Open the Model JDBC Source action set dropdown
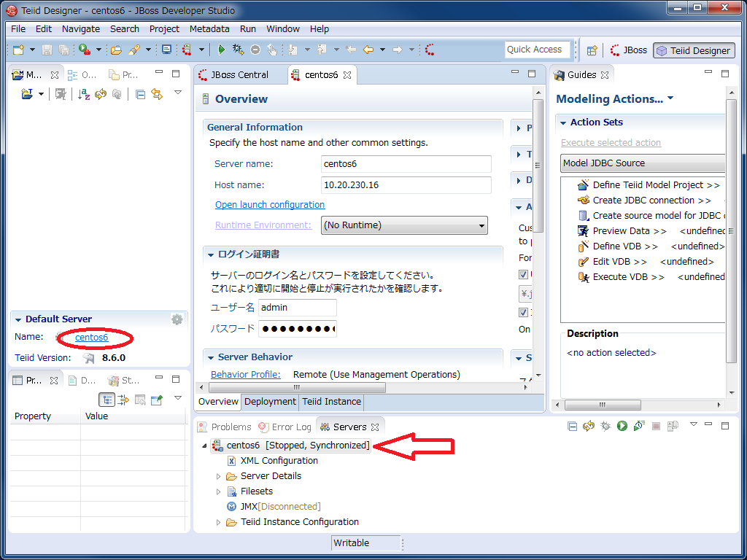Viewport: 747px width, 560px height. (x=643, y=163)
